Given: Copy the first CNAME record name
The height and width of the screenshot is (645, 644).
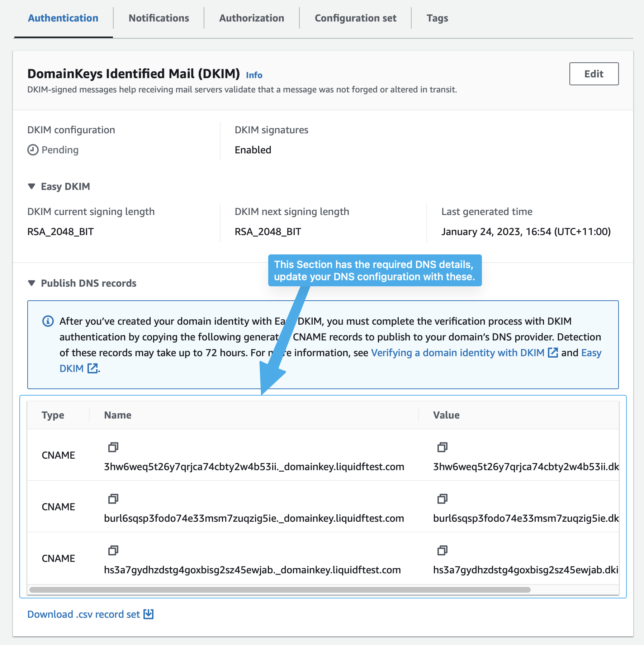Looking at the screenshot, I should (113, 447).
